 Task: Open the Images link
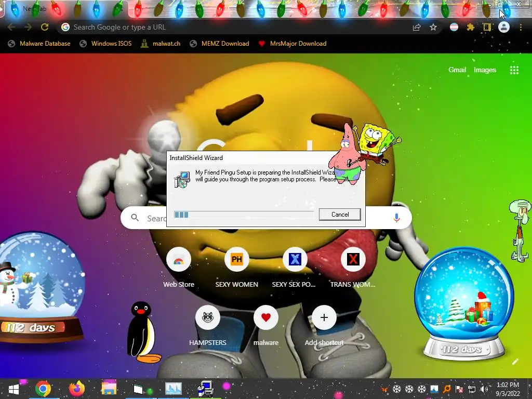[x=485, y=70]
